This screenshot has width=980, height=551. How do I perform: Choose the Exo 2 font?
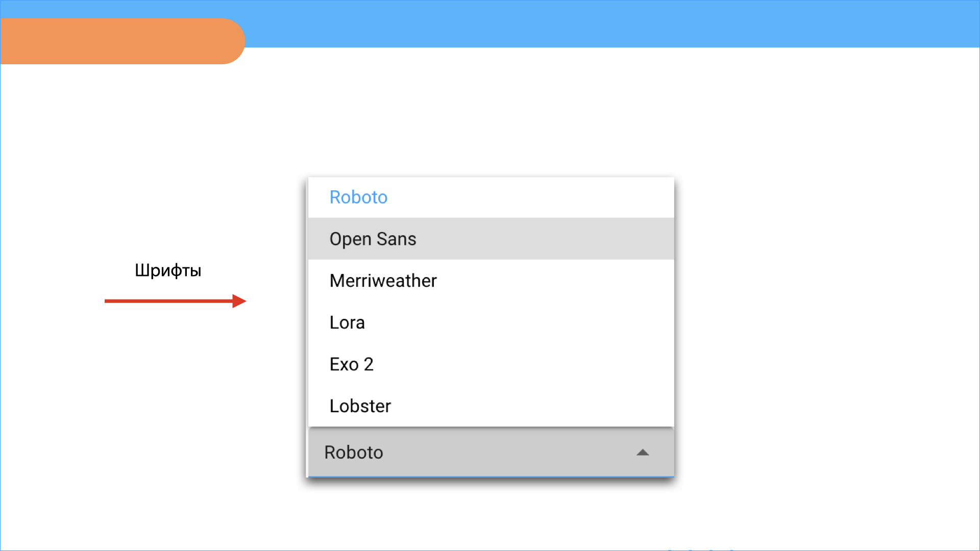tap(491, 364)
